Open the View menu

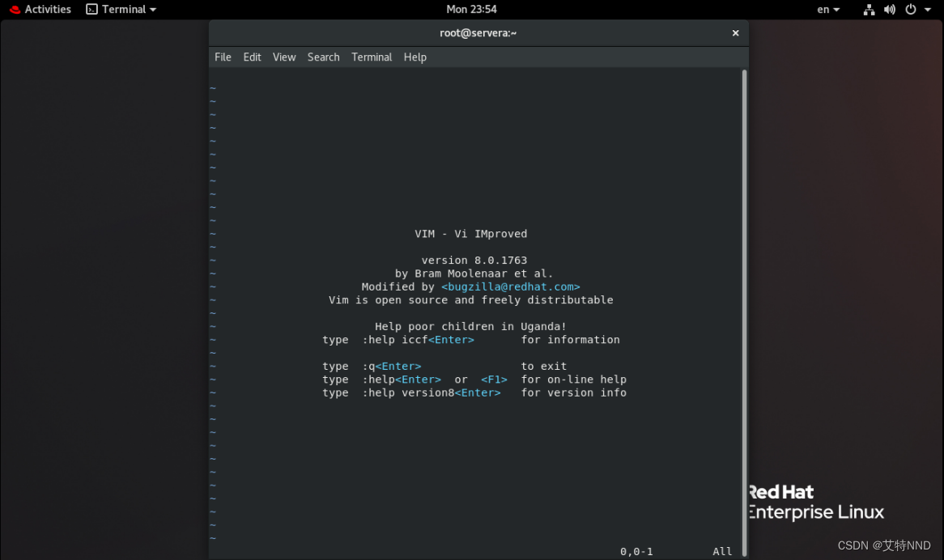tap(283, 57)
